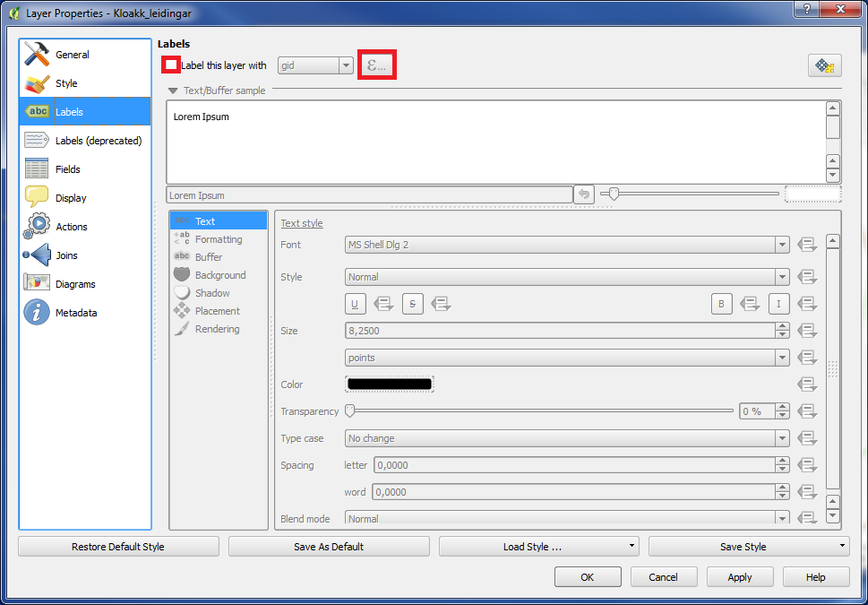This screenshot has width=868, height=605.
Task: Click data defined override for word spacing
Action: 808,492
